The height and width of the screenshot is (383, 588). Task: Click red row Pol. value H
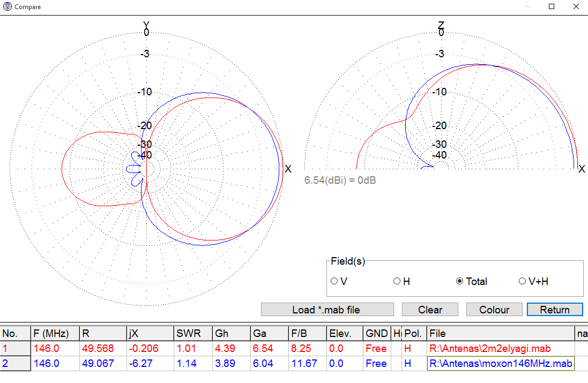[414, 349]
